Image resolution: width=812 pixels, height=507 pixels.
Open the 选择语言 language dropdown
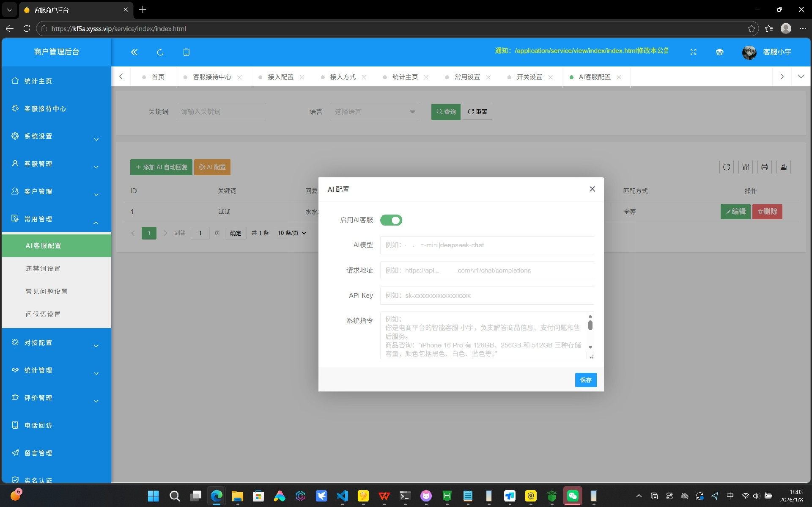[374, 112]
